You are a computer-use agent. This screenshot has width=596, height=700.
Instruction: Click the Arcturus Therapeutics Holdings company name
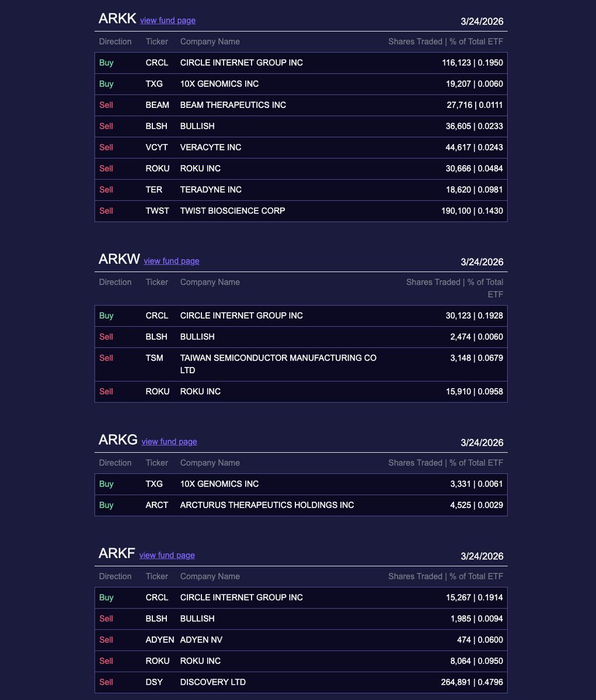point(267,505)
